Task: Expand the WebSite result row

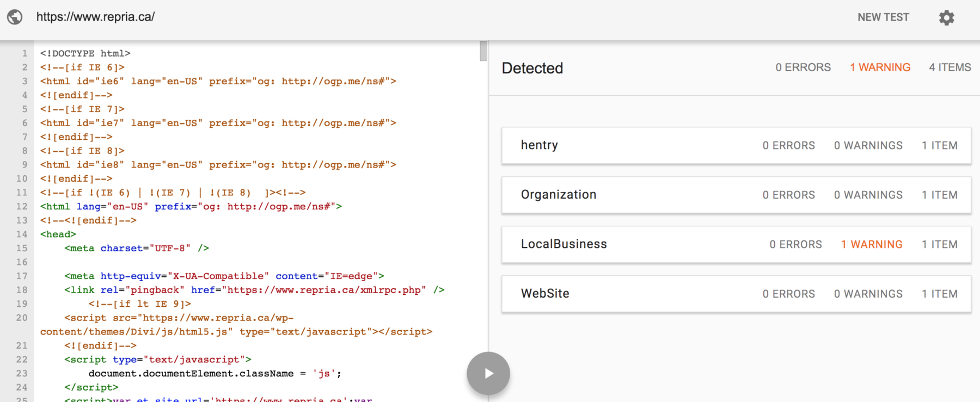Action: tap(736, 294)
